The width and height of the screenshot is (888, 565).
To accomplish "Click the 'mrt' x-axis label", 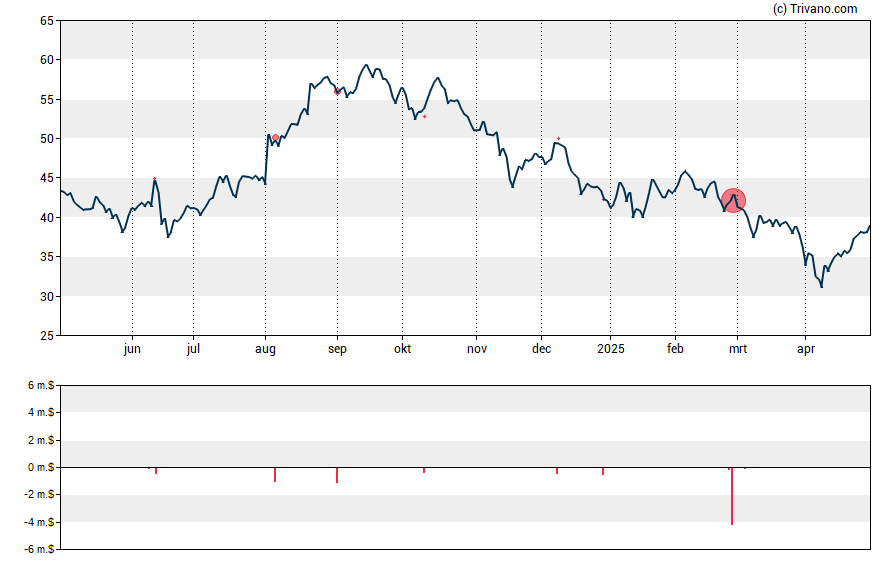I will 737,349.
